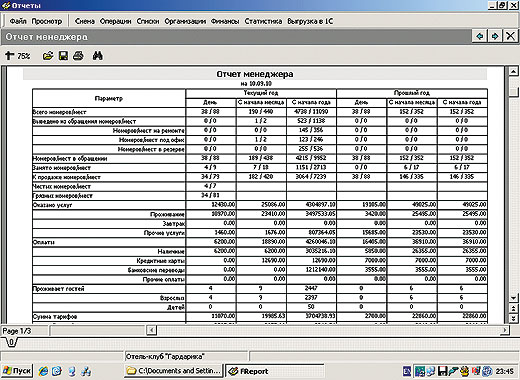This screenshot has height=380, width=520.
Task: Close the Отчет менеджера panel
Action: pos(510,36)
